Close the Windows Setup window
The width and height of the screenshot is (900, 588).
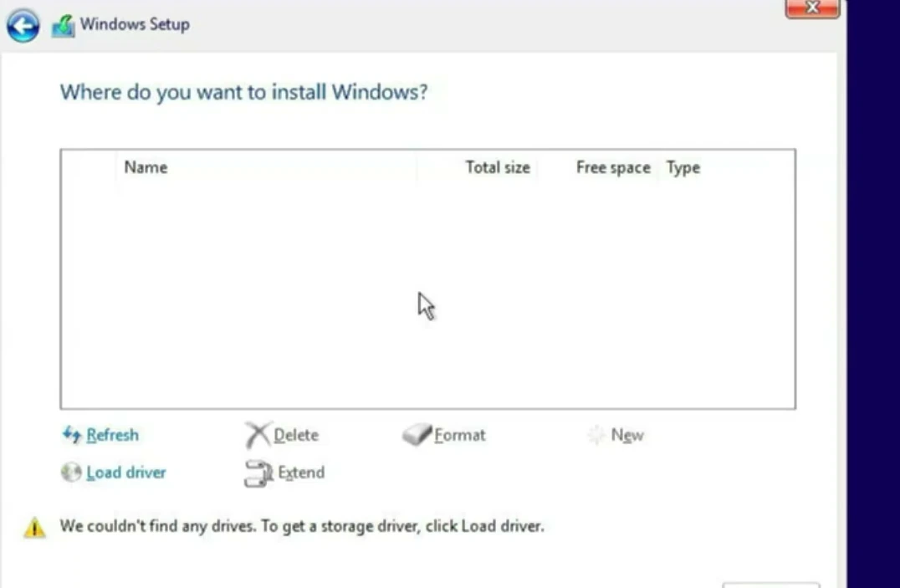812,8
